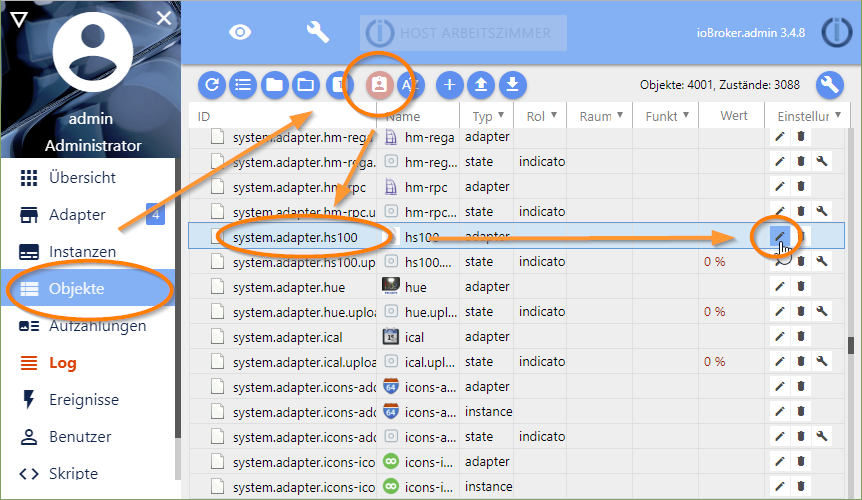The width and height of the screenshot is (862, 500).
Task: Select HOST ARBEITSZIMMER host button
Action: [463, 33]
